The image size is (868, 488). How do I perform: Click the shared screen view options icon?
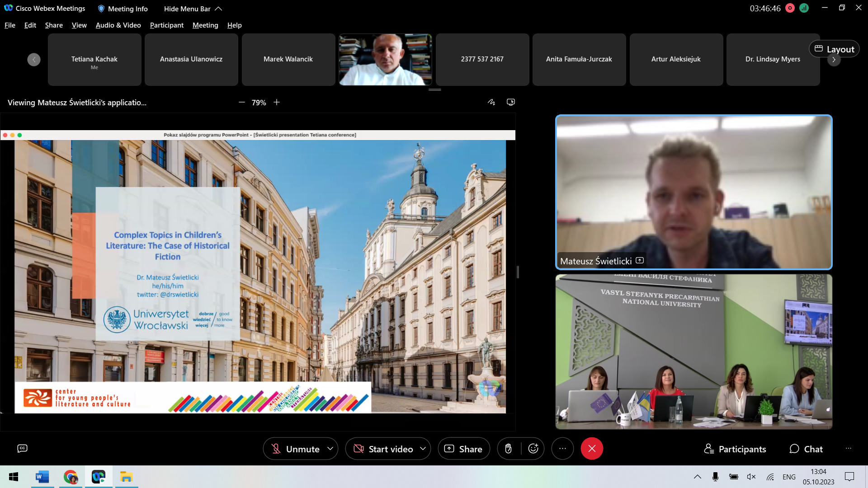tap(511, 102)
